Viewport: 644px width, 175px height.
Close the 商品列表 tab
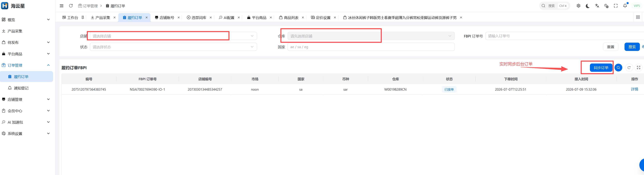pyautogui.click(x=303, y=18)
